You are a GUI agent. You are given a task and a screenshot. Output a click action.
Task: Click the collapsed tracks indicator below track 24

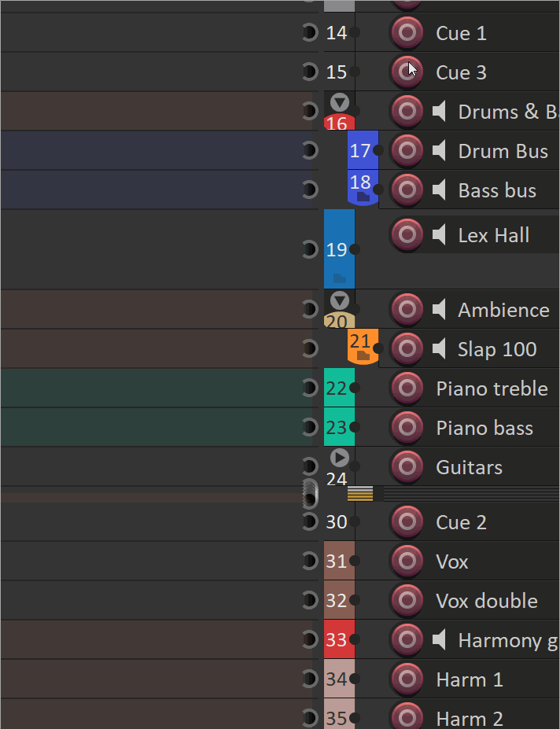pos(361,492)
